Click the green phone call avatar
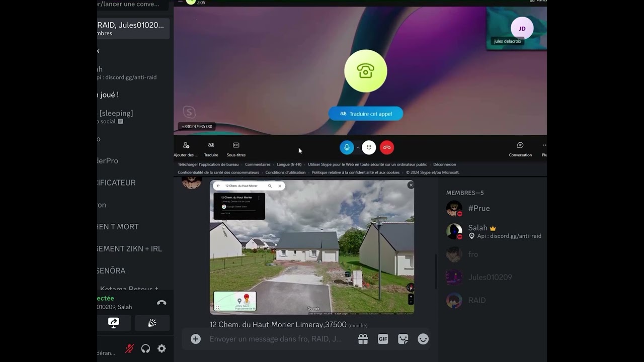644x362 pixels. [366, 71]
